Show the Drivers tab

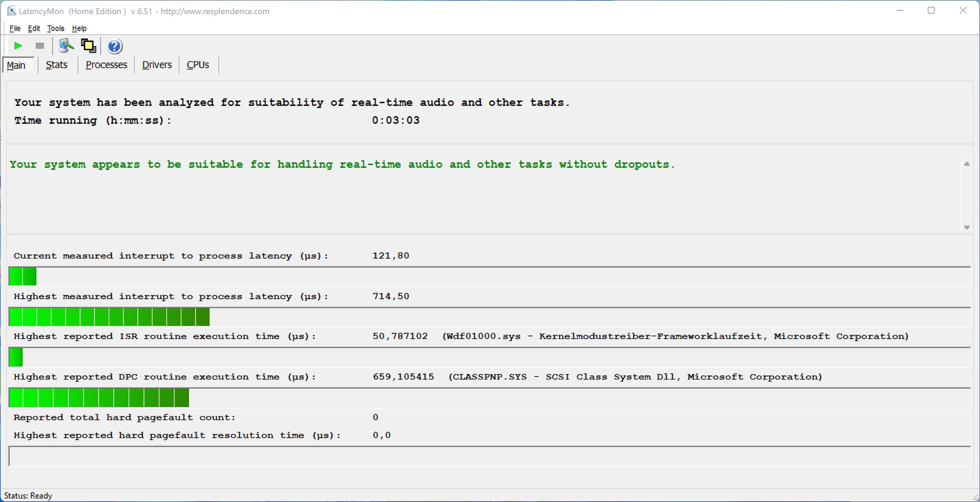[x=157, y=65]
